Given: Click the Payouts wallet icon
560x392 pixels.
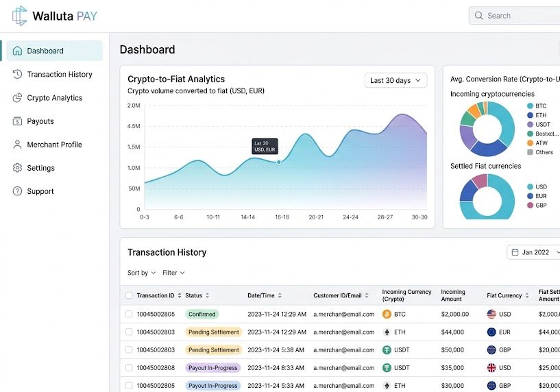Looking at the screenshot, I should click(17, 121).
